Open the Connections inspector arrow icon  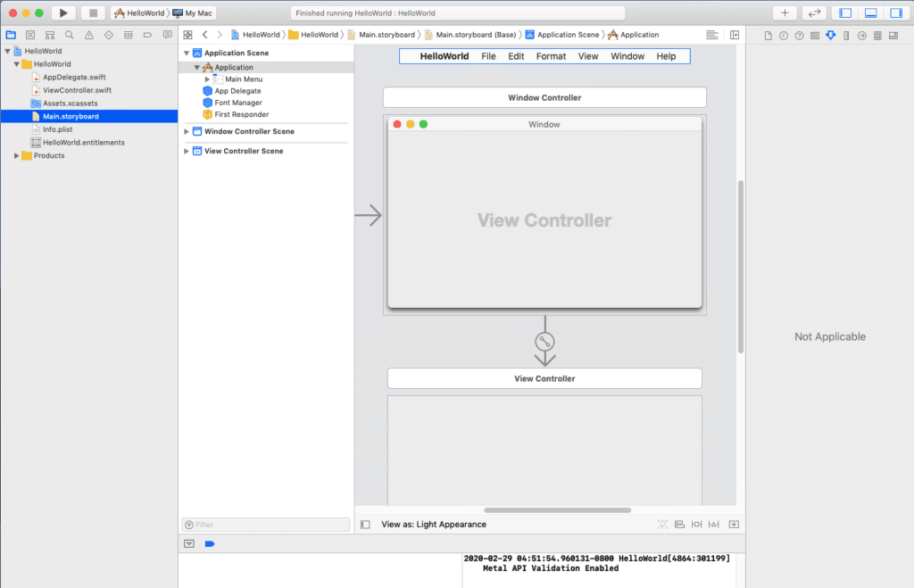(860, 34)
